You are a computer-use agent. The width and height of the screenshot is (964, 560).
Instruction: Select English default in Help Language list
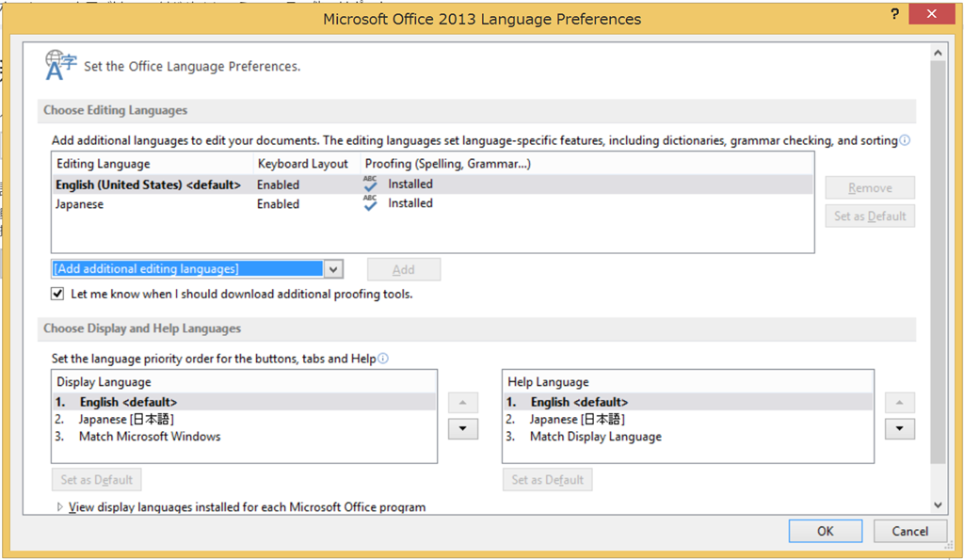click(688, 402)
